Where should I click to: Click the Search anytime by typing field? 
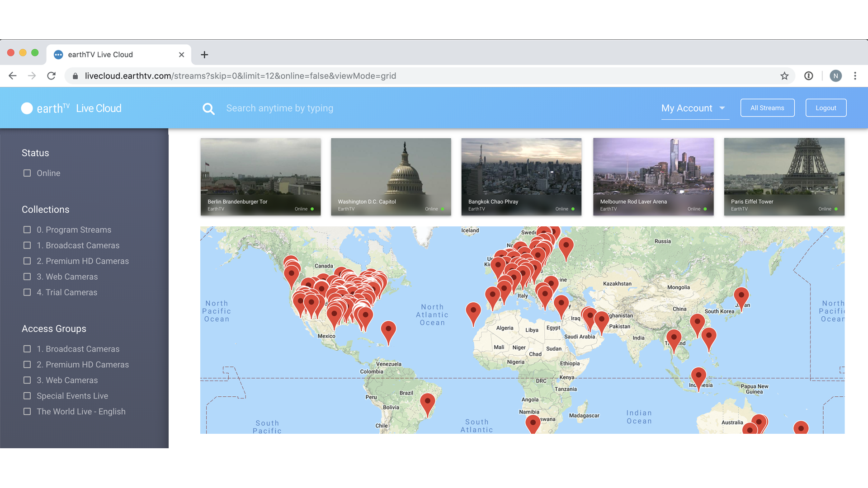click(x=279, y=108)
